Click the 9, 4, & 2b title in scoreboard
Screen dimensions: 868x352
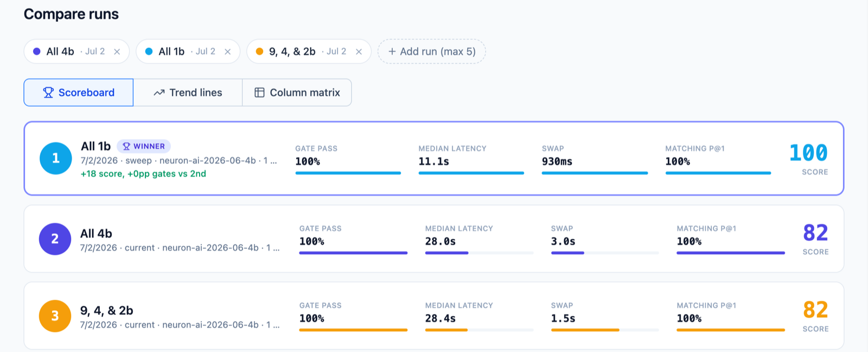(x=106, y=311)
